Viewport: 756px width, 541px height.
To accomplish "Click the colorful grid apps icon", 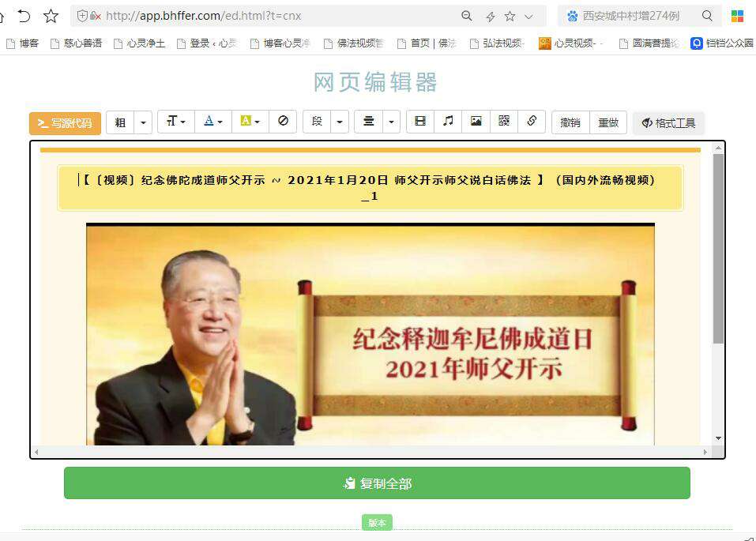I will (737, 16).
